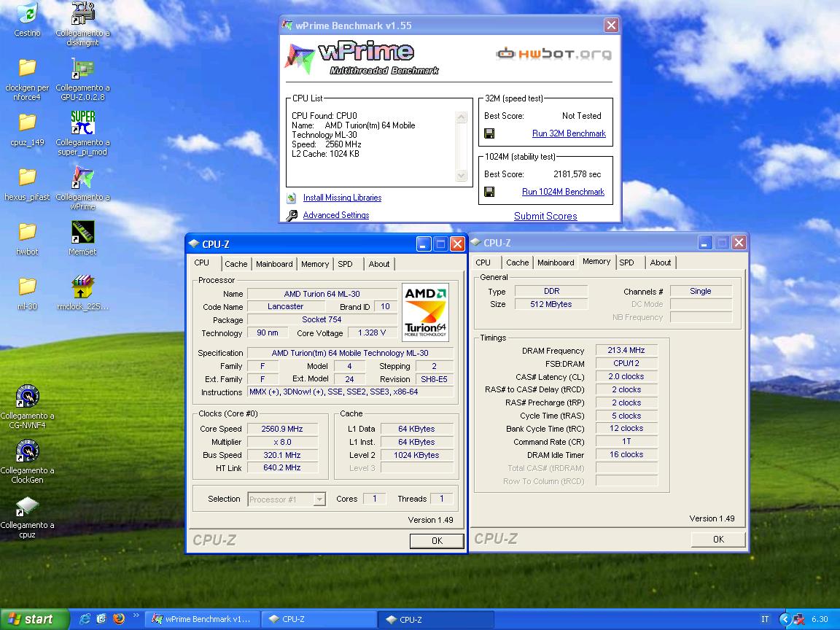Click OK in the left CPU-Z window
The image size is (840, 630).
[x=437, y=541]
